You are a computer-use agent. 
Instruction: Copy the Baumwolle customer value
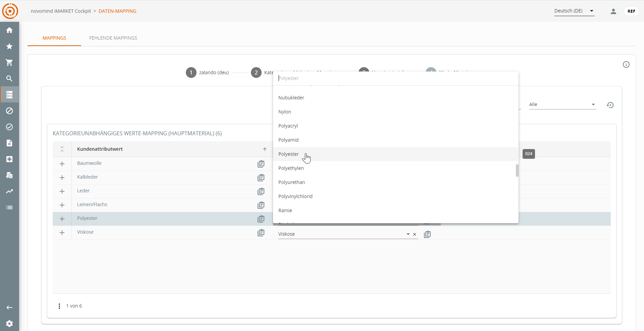click(x=261, y=164)
